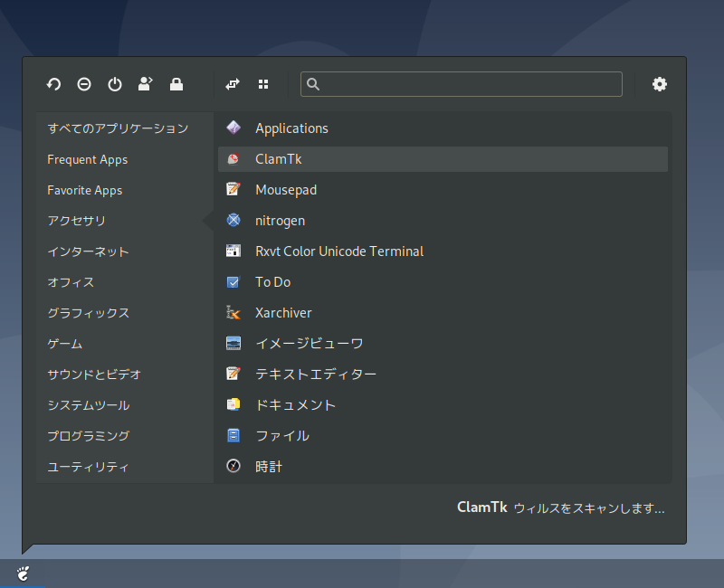Click the swap arrows icon
The image size is (724, 588).
point(233,84)
